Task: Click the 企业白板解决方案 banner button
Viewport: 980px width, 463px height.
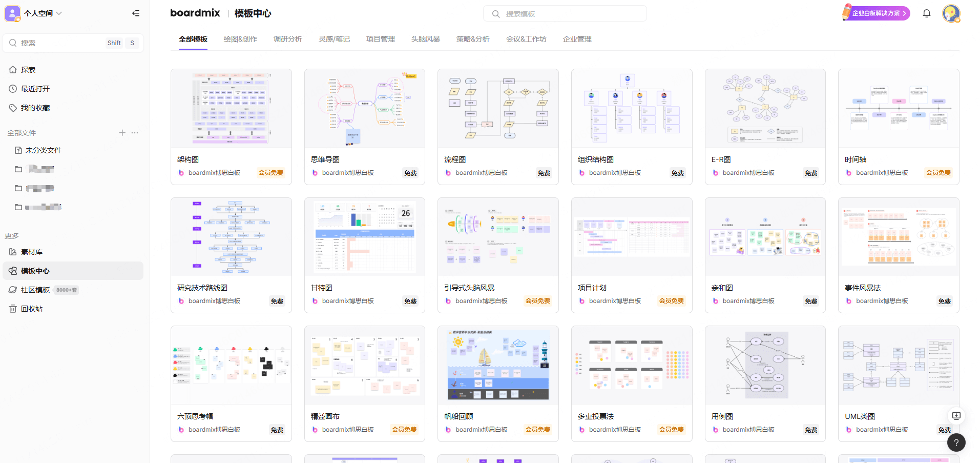Action: [x=877, y=13]
